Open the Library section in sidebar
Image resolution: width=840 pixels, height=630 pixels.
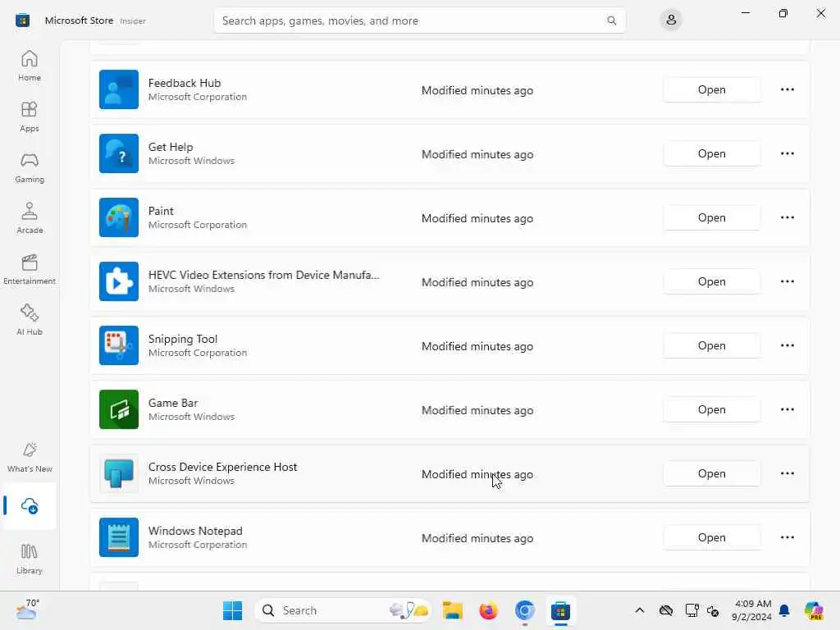[30, 559]
